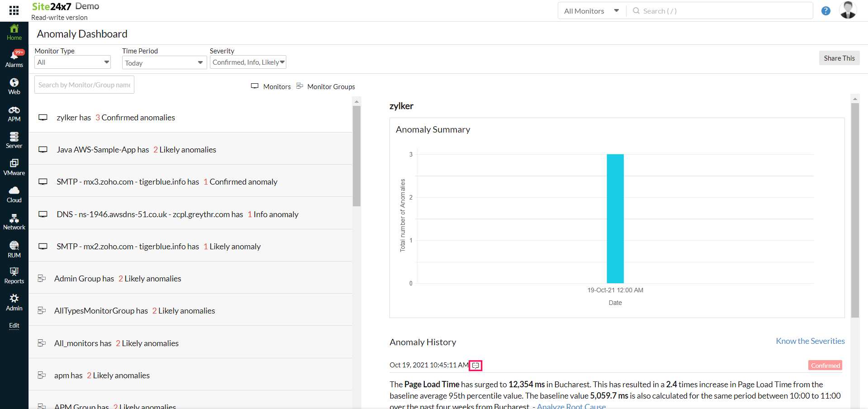
Task: Open the Reports menu in sidebar
Action: pos(14,276)
